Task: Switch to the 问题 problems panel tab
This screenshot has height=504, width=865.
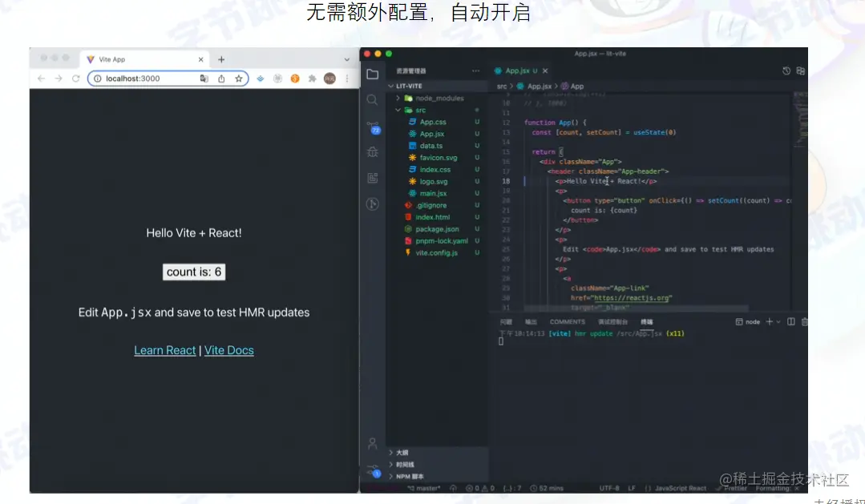Action: point(506,321)
